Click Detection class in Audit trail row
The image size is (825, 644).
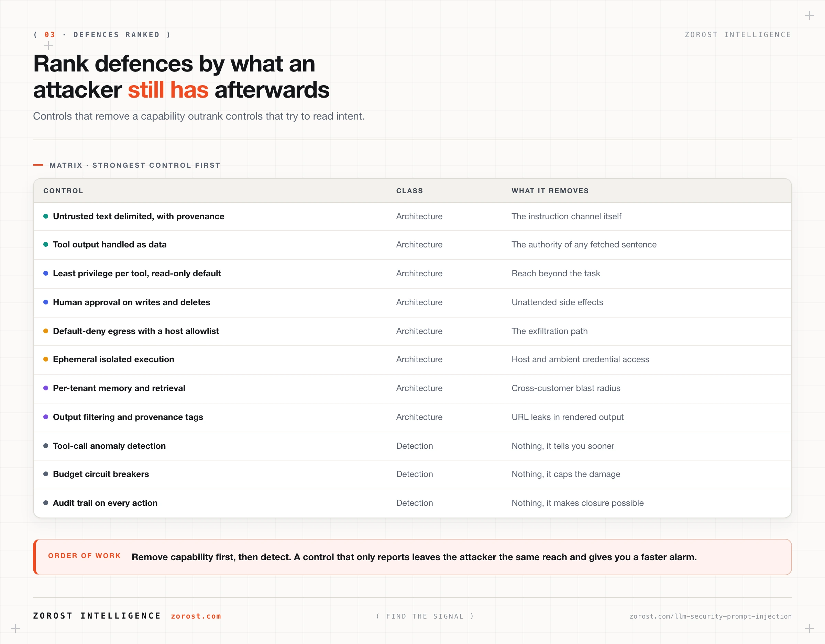tap(414, 503)
